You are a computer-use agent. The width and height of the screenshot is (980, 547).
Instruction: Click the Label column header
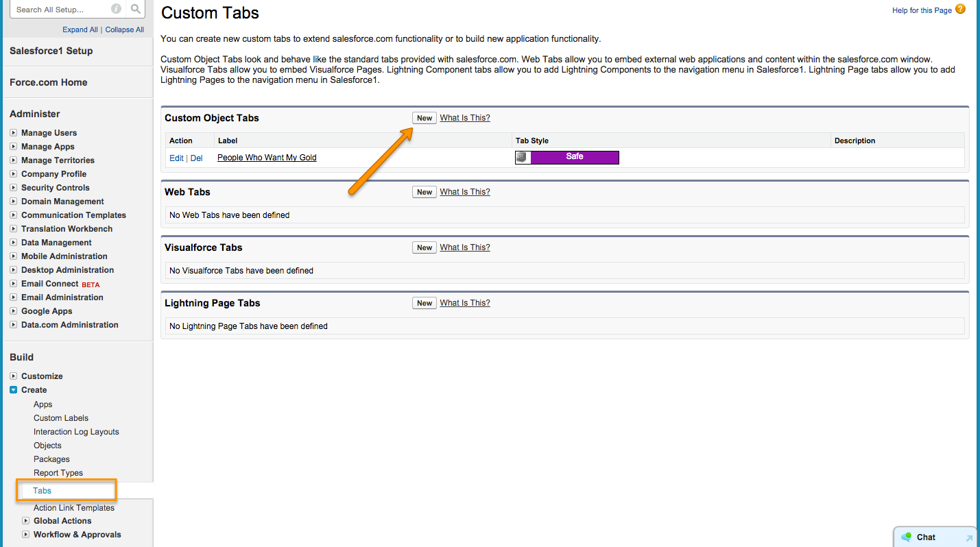tap(228, 141)
